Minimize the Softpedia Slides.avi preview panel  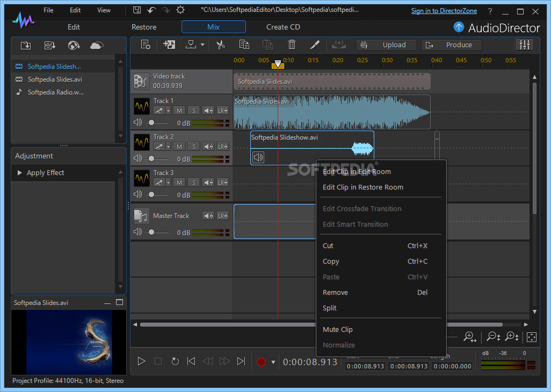click(107, 303)
